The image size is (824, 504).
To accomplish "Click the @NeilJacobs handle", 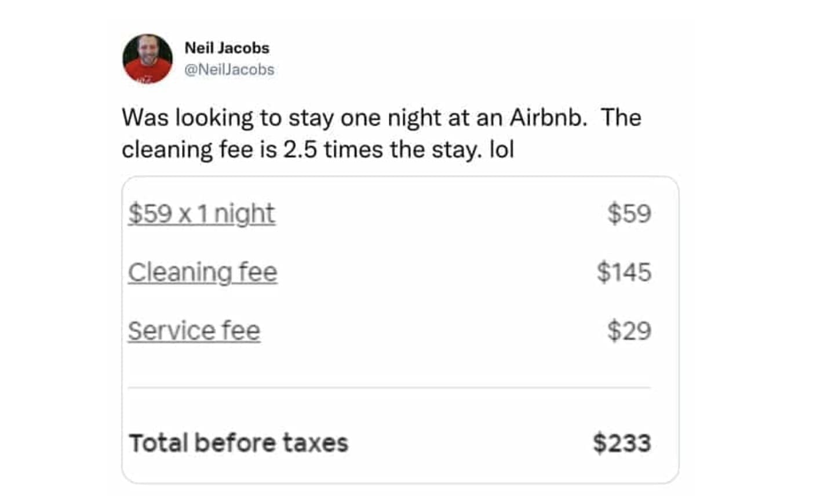I will tap(229, 70).
